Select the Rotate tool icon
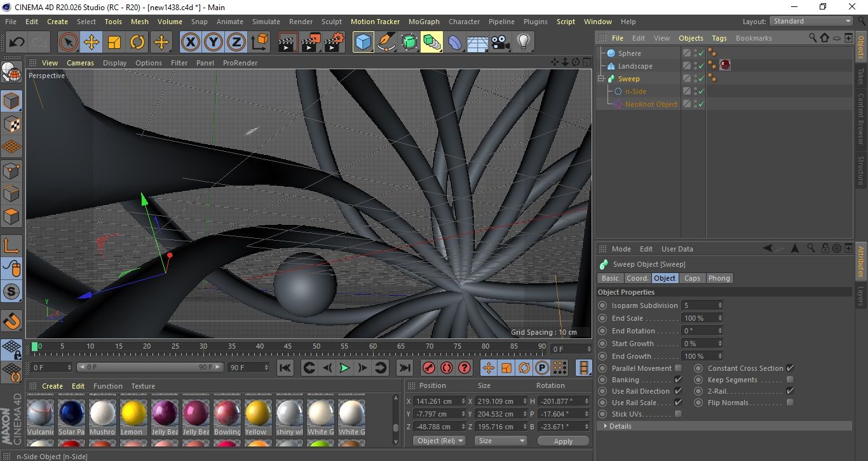 pos(137,43)
